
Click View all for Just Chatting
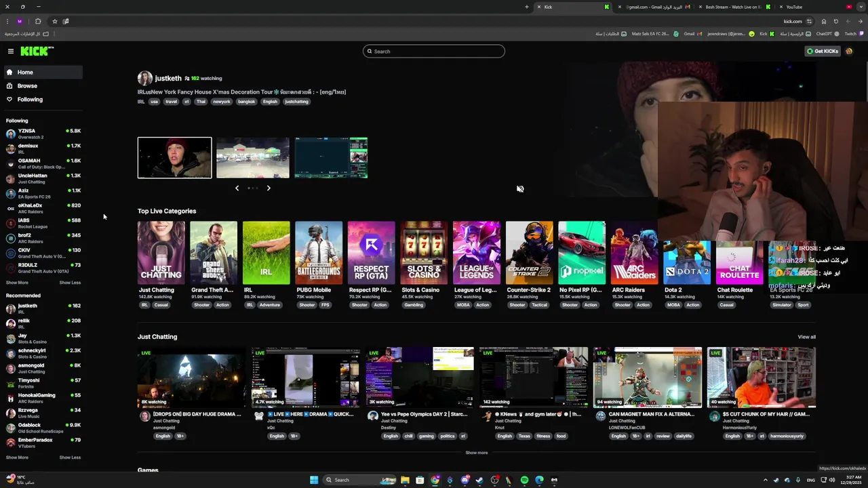click(806, 337)
